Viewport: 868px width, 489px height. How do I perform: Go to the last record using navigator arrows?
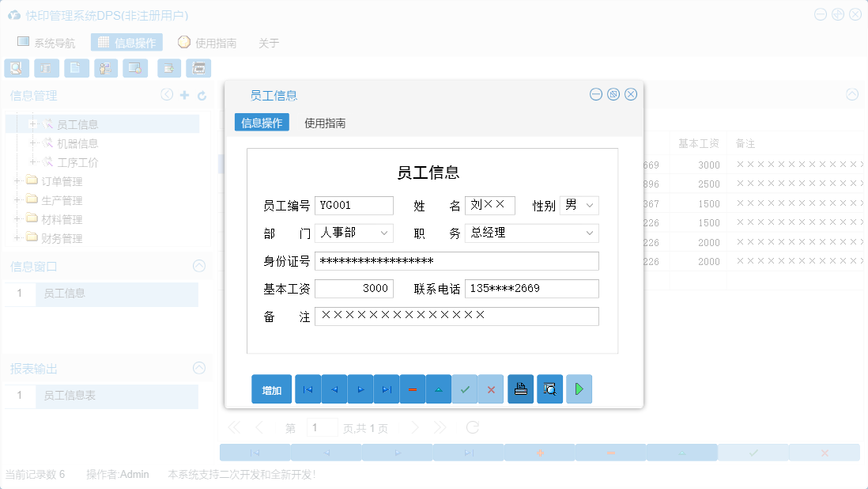point(386,389)
